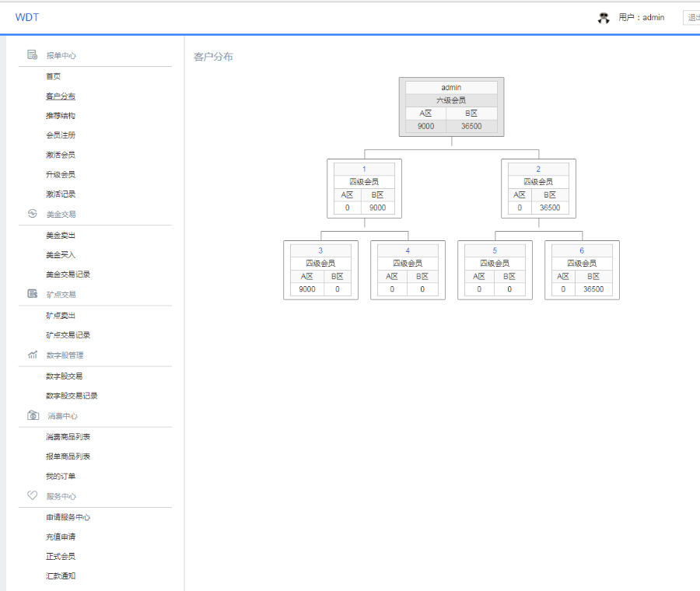Open 我的订单 in sidebar
The width and height of the screenshot is (700, 591).
point(60,476)
